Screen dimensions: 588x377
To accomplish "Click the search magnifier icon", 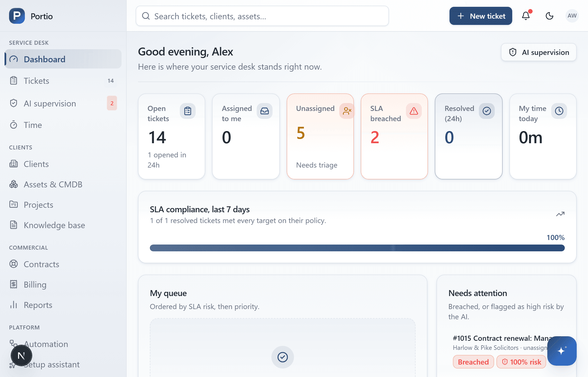I will click(x=146, y=16).
